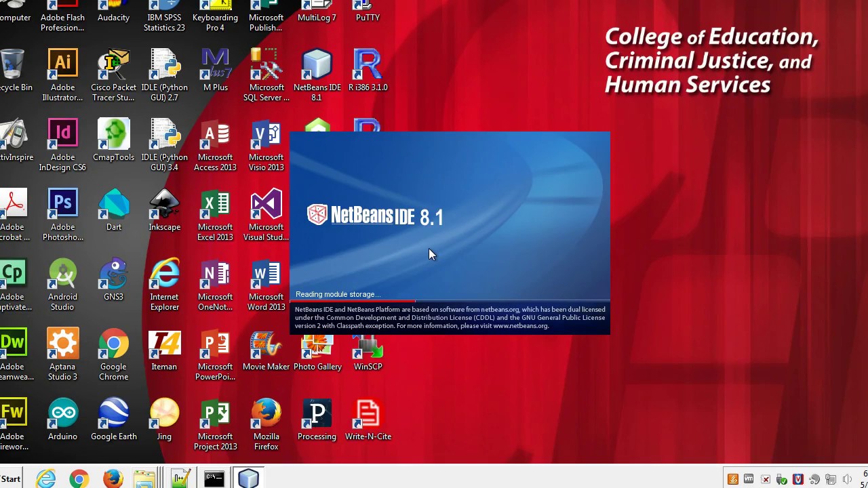Open the Processing desktop icon
Viewport: 868px width, 488px height.
point(317,420)
